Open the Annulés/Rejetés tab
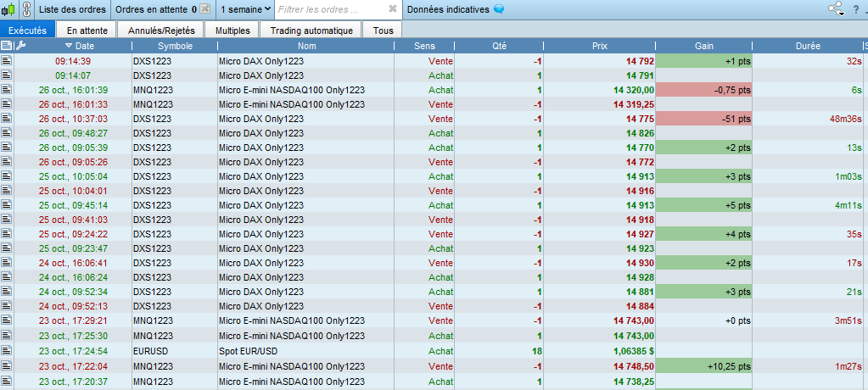Viewport: 868px width, 390px height. click(x=161, y=31)
